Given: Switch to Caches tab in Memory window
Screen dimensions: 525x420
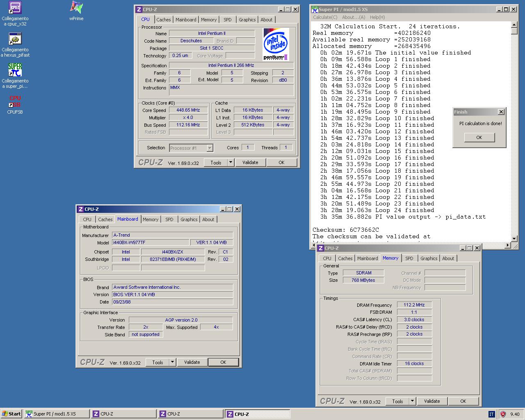Looking at the screenshot, I should click(345, 258).
